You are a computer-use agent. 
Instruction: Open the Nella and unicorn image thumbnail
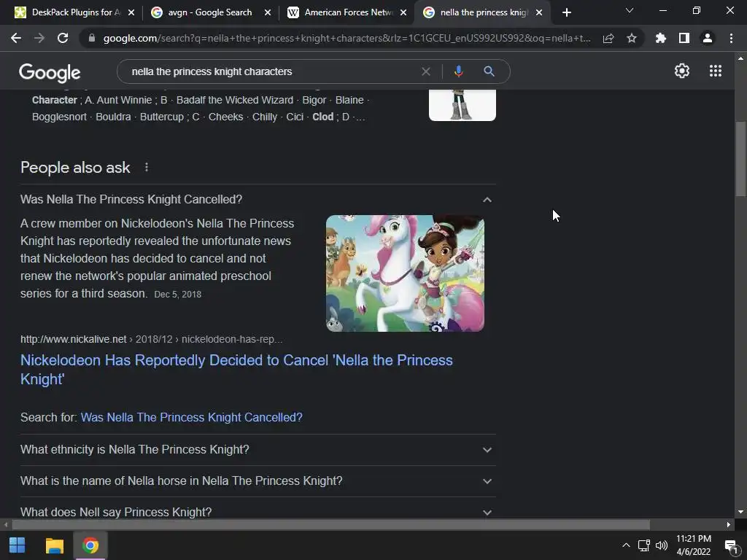pyautogui.click(x=405, y=273)
